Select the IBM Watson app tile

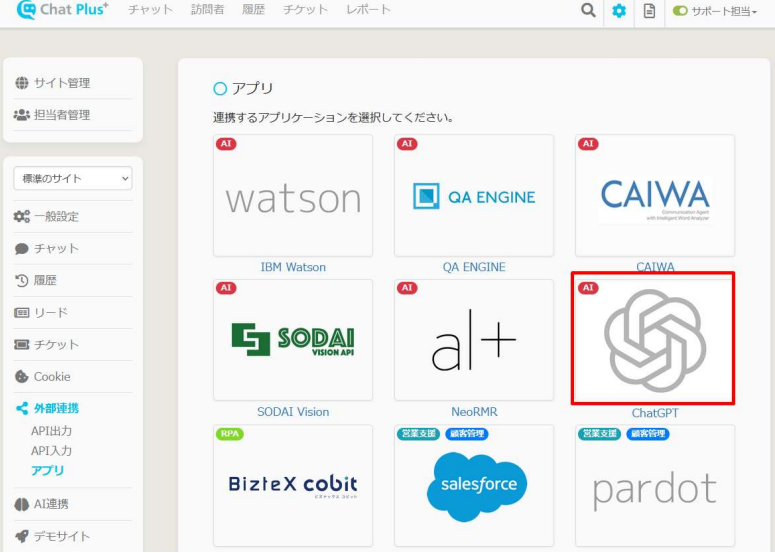click(292, 196)
